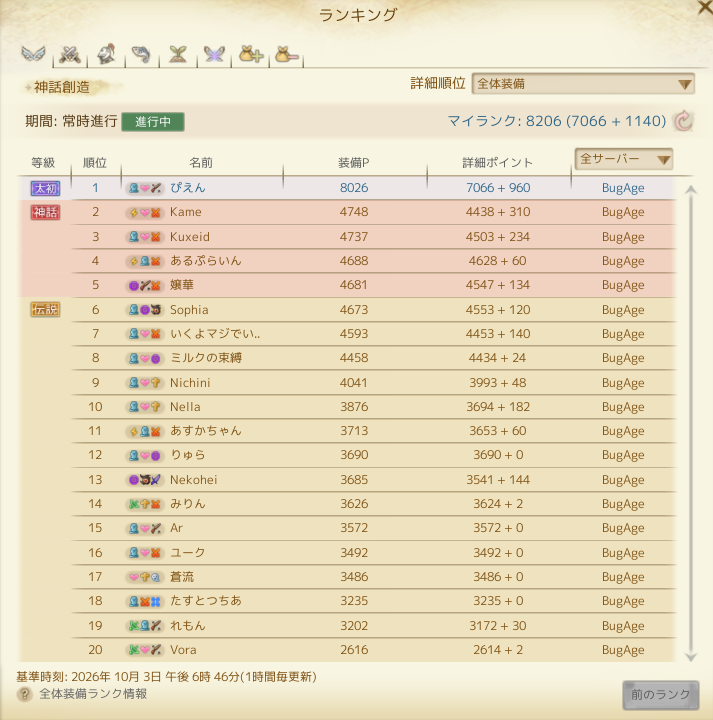Open 全体装備ランク情報 link
This screenshot has width=713, height=720.
pos(93,694)
